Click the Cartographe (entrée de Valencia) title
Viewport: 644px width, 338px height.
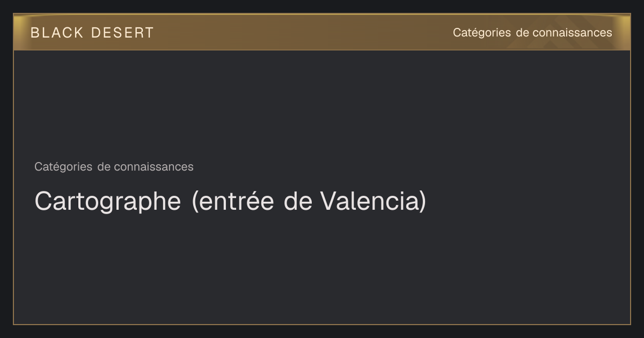[230, 202]
